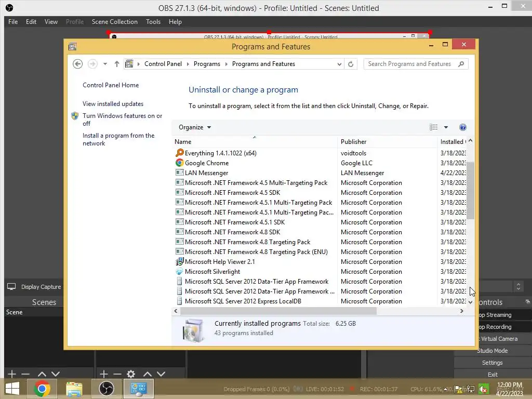Select Microsoft .NET Framework 4.5 SDK row
Image resolution: width=532 pixels, height=399 pixels.
pos(319,192)
